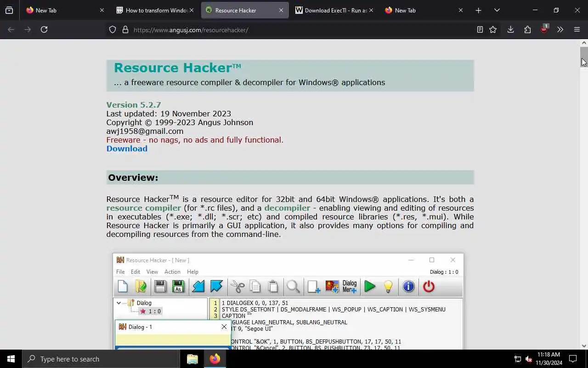Click the File menu in screenshot
The width and height of the screenshot is (588, 368).
(x=120, y=272)
